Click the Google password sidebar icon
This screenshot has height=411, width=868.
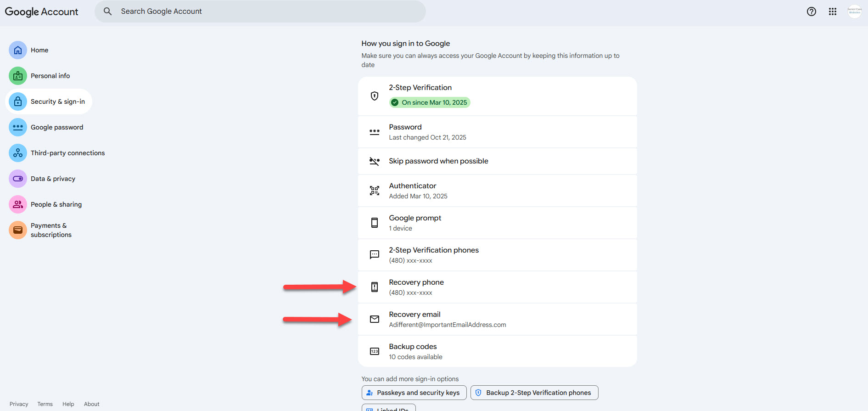[18, 127]
